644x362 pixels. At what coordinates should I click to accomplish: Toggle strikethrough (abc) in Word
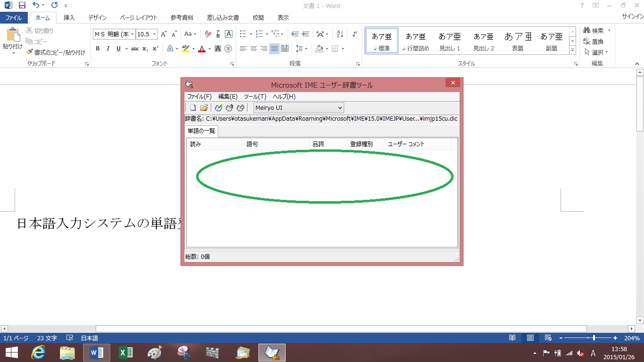(135, 49)
